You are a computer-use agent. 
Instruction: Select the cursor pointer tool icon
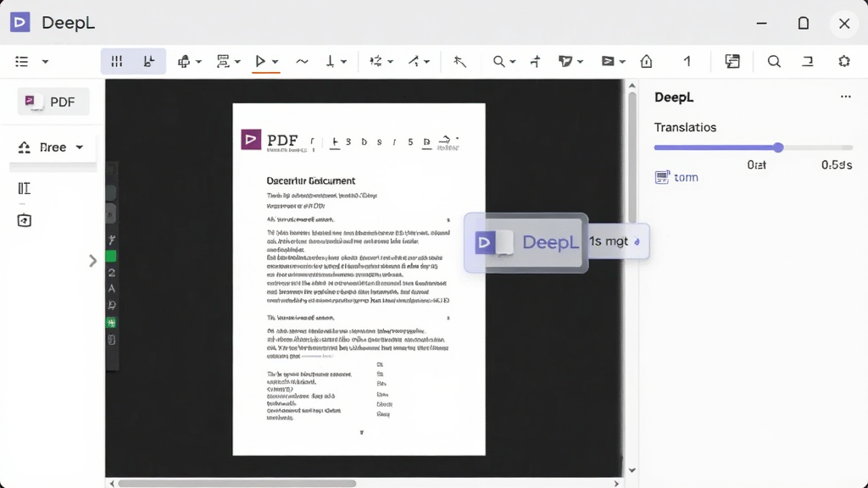tap(459, 61)
